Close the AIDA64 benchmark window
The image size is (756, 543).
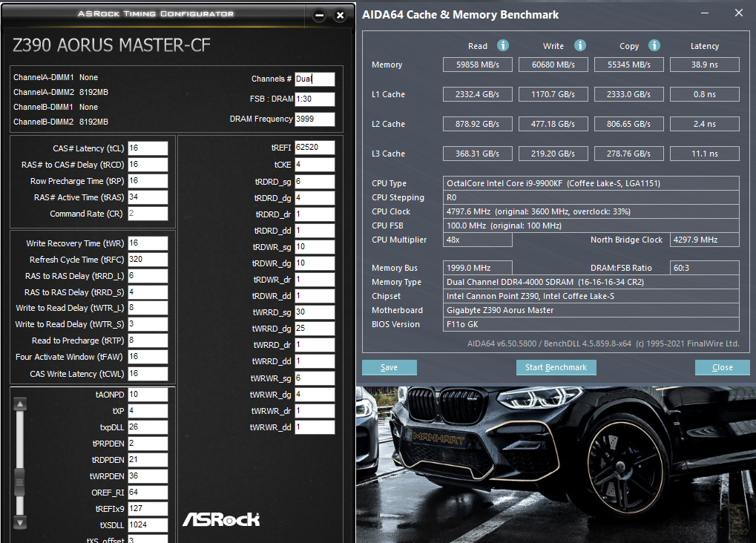pyautogui.click(x=739, y=13)
